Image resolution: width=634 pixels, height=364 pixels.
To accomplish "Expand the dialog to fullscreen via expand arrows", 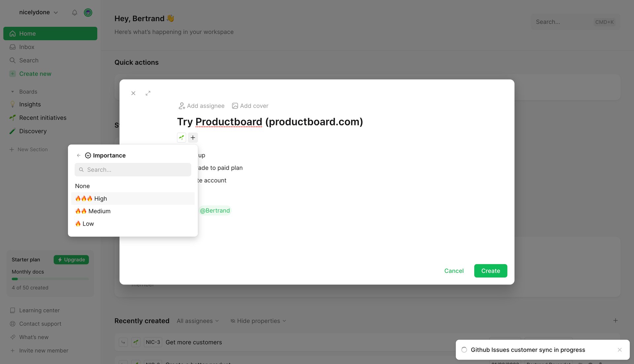I will (148, 93).
